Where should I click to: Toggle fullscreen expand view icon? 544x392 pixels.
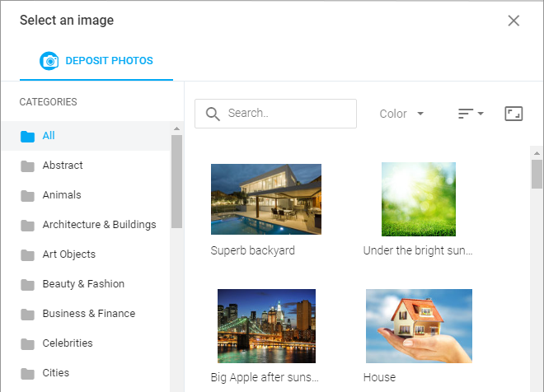[x=514, y=114]
